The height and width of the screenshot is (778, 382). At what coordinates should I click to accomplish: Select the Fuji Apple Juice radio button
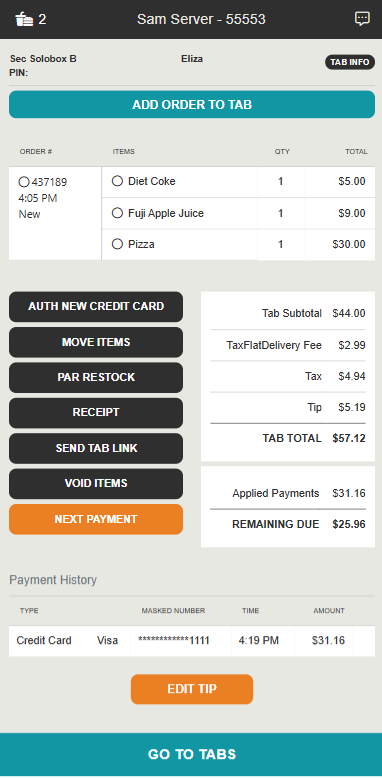point(117,213)
